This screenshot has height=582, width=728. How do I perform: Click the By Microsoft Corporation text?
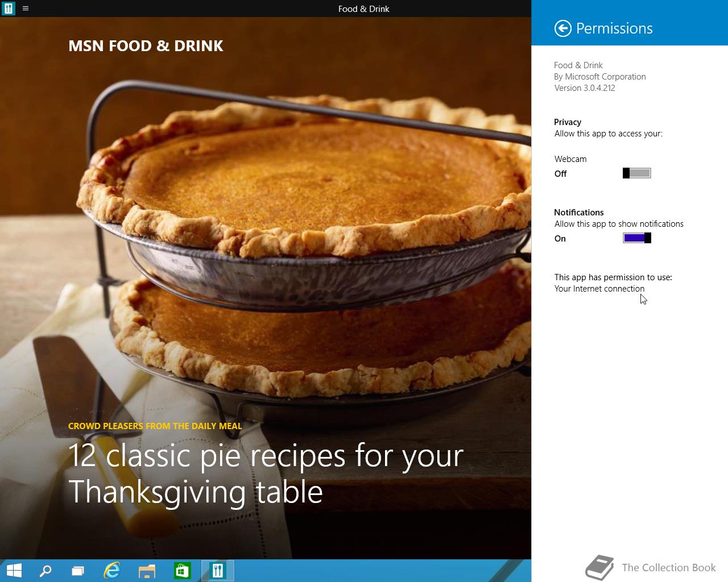(600, 77)
